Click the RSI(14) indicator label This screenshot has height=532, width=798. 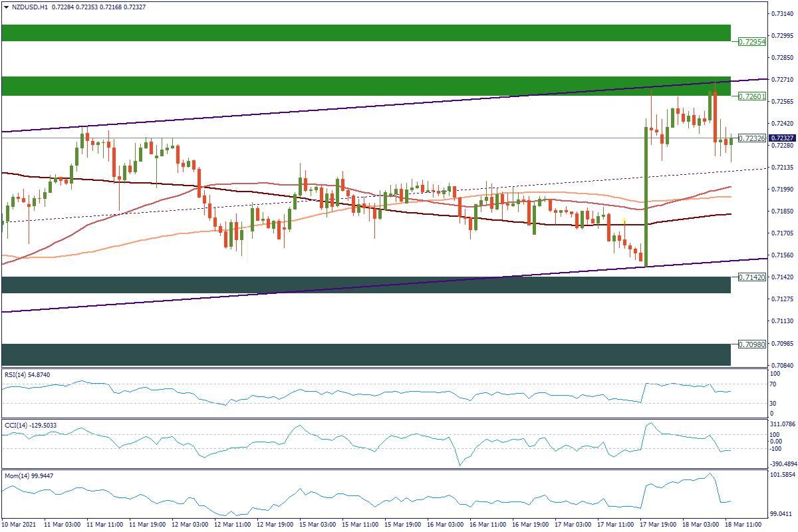tap(26, 375)
